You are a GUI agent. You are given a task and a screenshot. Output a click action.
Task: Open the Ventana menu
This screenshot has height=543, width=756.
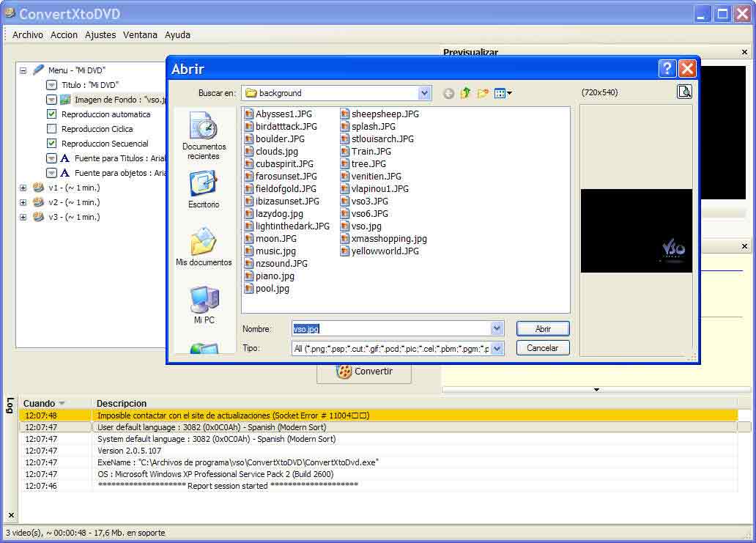tap(140, 34)
